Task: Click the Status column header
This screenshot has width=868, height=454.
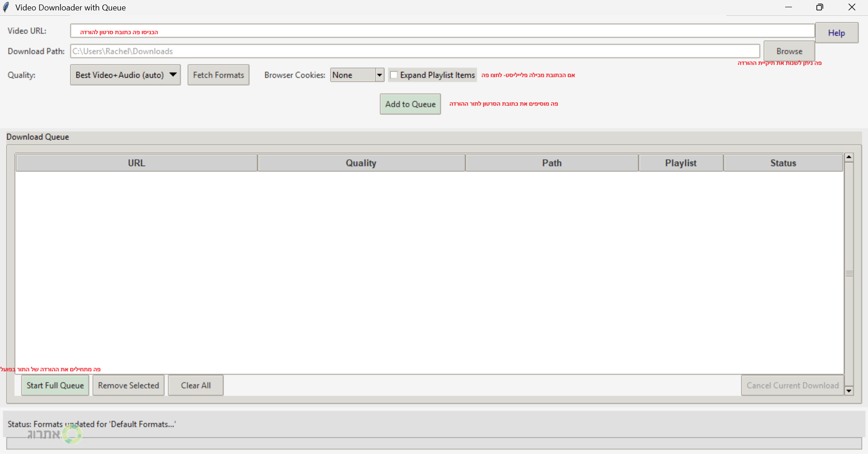Action: (783, 163)
